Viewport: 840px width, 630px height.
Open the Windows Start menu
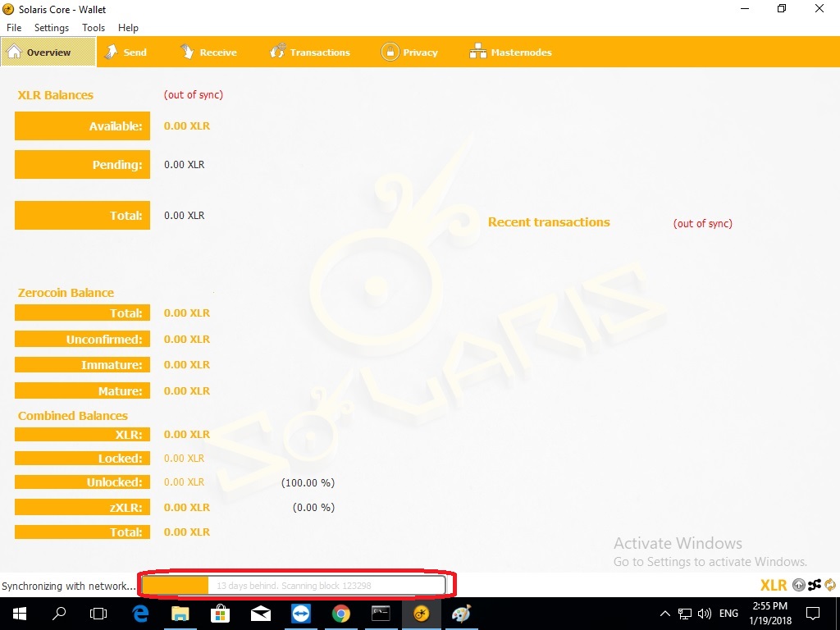pyautogui.click(x=20, y=614)
